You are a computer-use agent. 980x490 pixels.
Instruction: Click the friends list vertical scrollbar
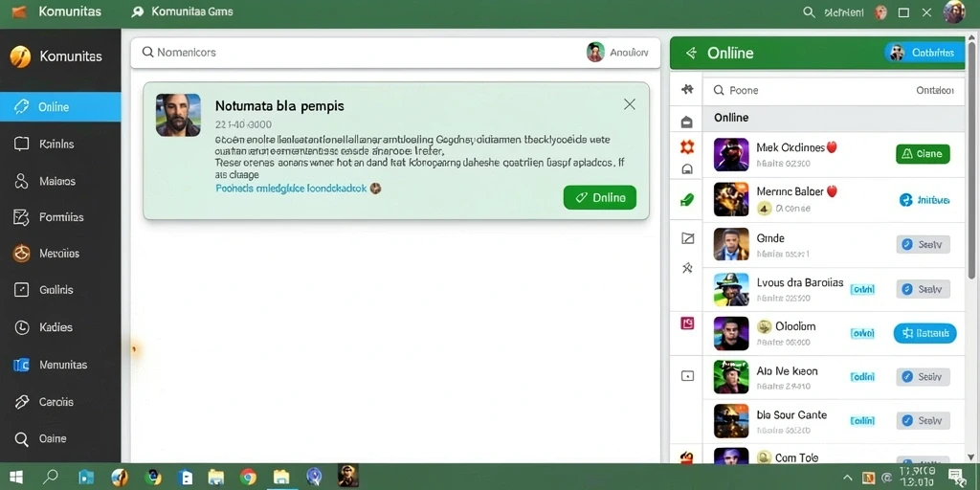971,157
